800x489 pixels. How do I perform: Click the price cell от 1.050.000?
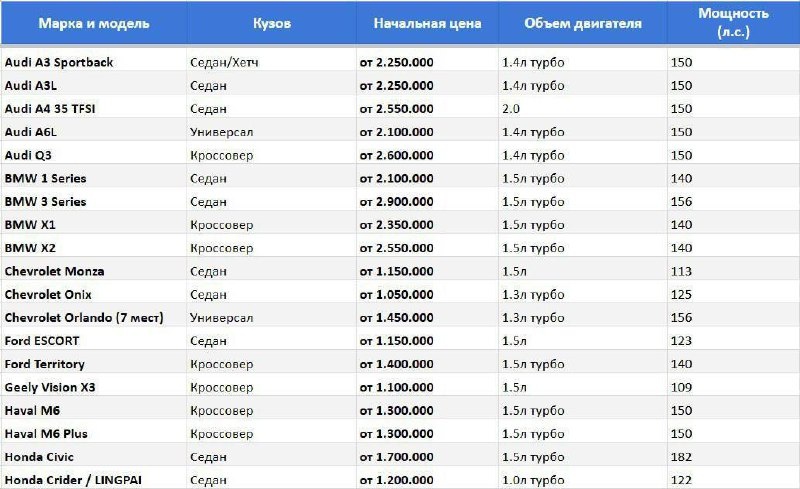point(427,295)
